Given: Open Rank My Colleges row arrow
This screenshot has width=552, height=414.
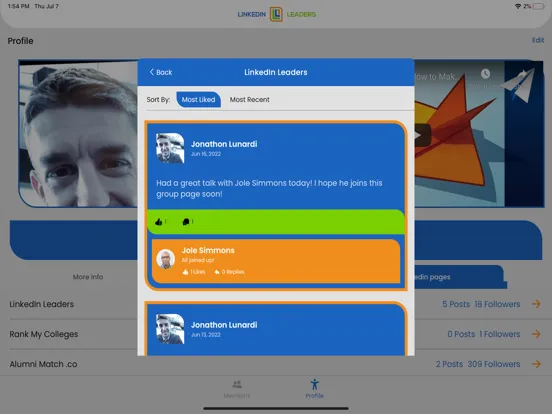Looking at the screenshot, I should point(536,334).
